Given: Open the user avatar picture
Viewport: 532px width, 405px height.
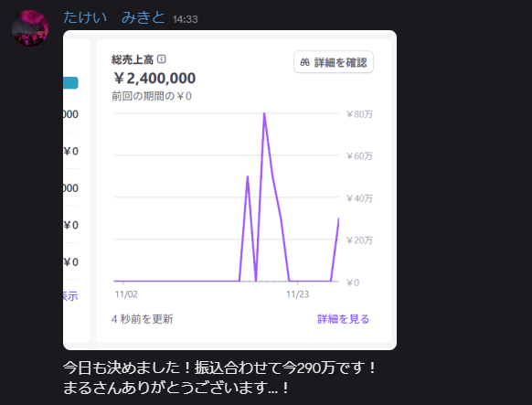Looking at the screenshot, I should [x=30, y=27].
